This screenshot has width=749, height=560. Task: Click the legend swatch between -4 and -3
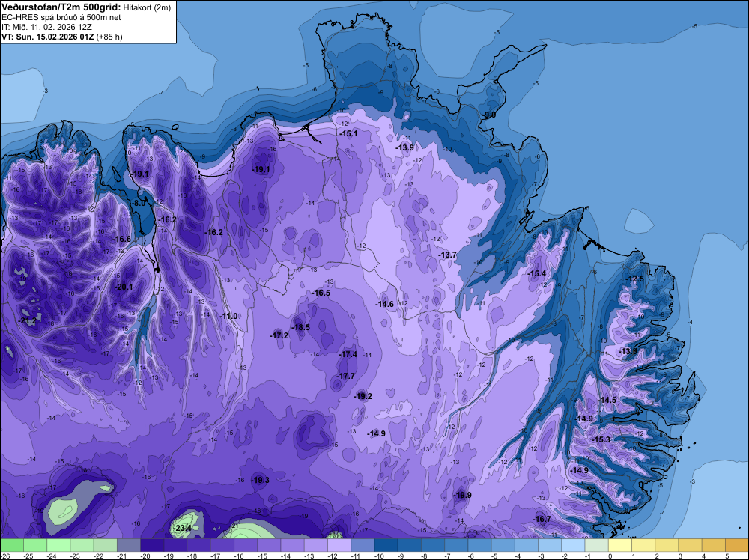tap(527, 546)
